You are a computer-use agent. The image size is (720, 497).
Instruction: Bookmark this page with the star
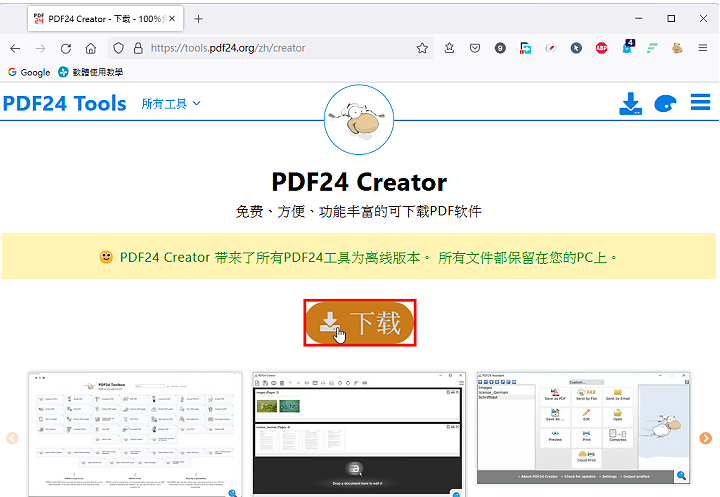[422, 48]
